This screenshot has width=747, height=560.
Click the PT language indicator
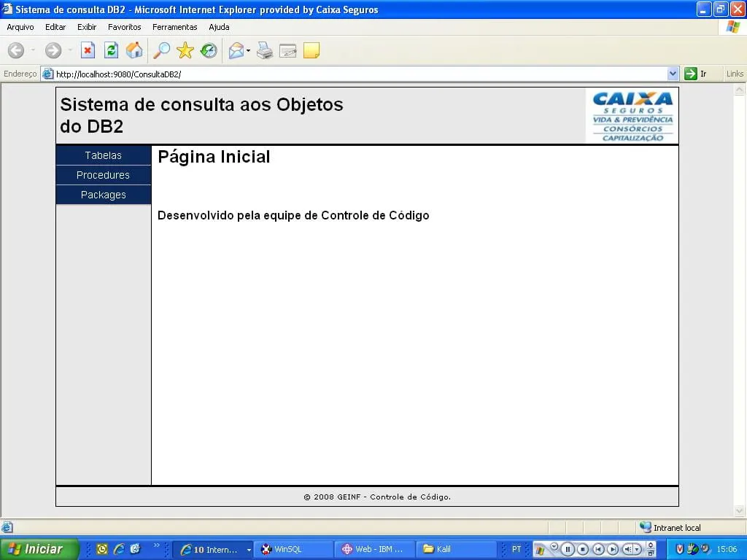516,549
